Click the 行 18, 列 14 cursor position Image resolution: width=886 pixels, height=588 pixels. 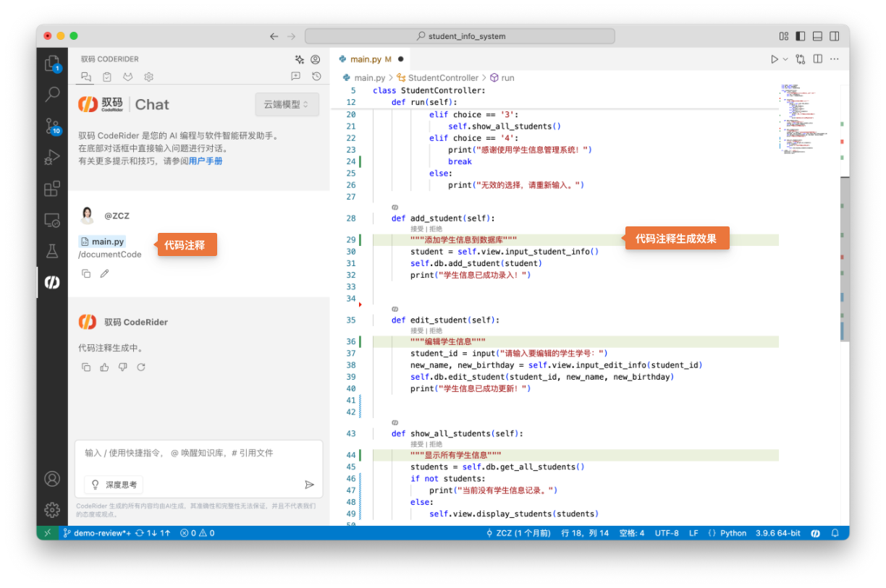pos(585,533)
